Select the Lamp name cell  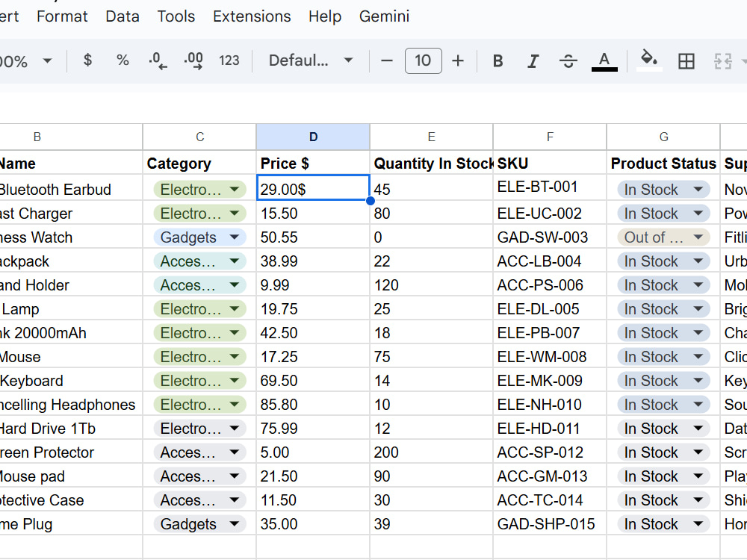click(71, 308)
